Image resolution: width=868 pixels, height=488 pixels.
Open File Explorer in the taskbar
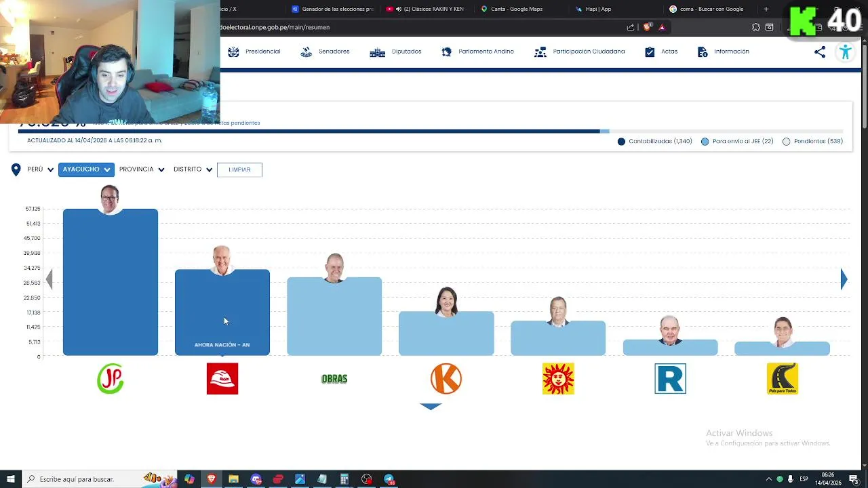[x=233, y=479]
